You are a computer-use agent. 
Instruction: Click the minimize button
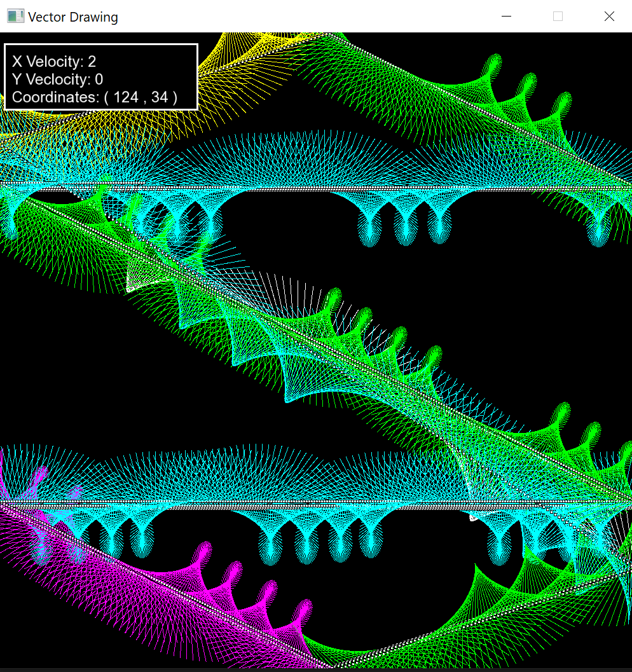[505, 16]
